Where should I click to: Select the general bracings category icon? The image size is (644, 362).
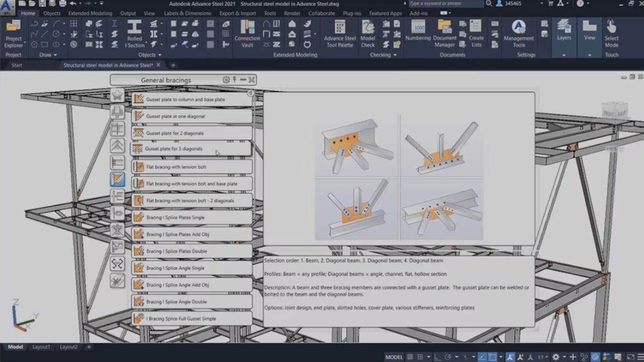coord(117,179)
